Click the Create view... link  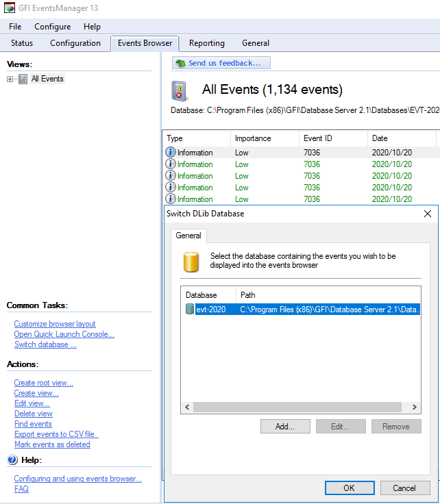[36, 393]
